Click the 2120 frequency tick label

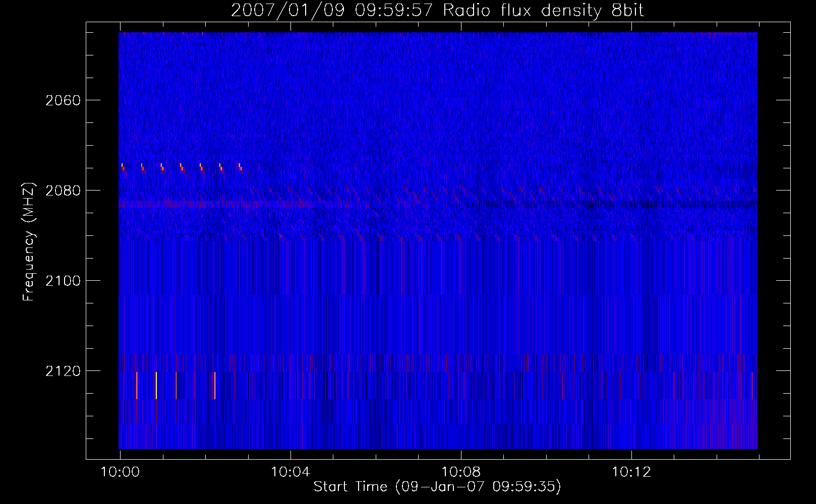pos(63,371)
